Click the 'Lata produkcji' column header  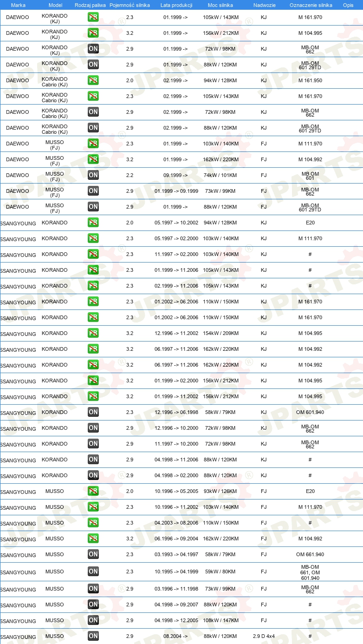pos(176,5)
